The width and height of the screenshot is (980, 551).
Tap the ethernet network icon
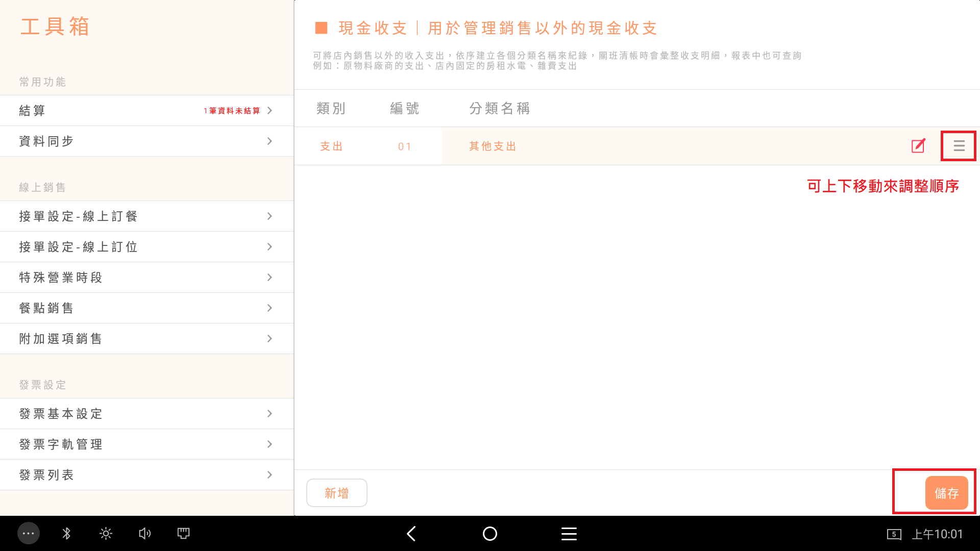point(183,534)
